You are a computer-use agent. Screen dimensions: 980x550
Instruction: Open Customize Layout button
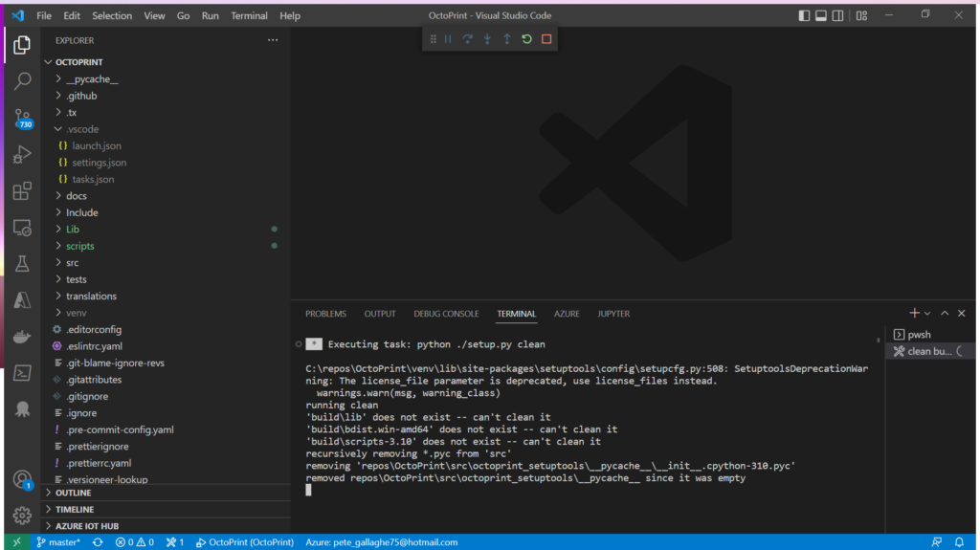click(x=862, y=15)
